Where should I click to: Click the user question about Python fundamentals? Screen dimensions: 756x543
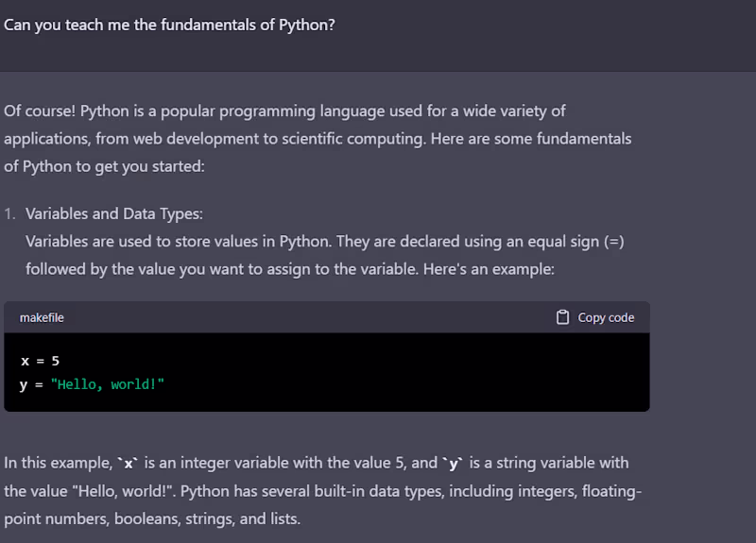(169, 25)
